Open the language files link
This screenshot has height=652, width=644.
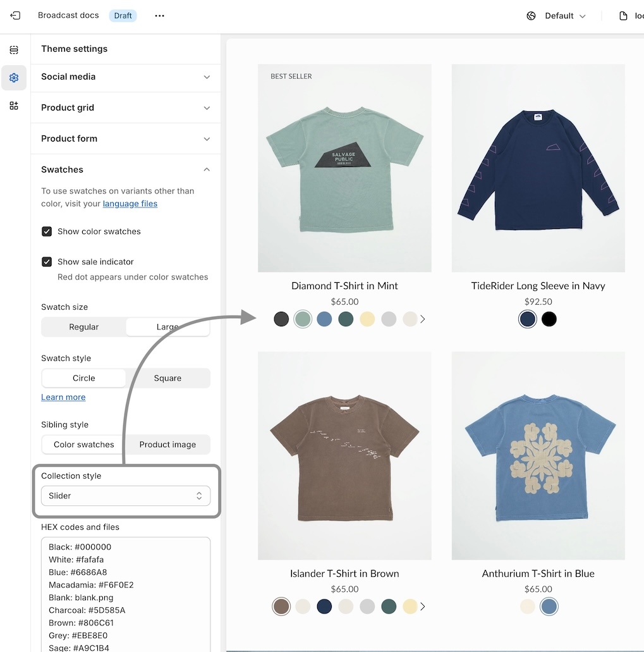pos(130,204)
